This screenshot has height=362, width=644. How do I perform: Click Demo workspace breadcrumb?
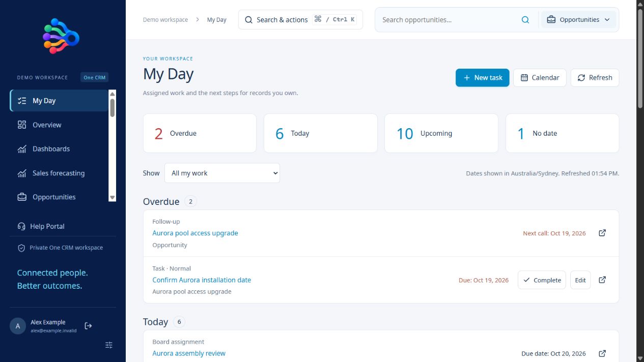pyautogui.click(x=165, y=20)
